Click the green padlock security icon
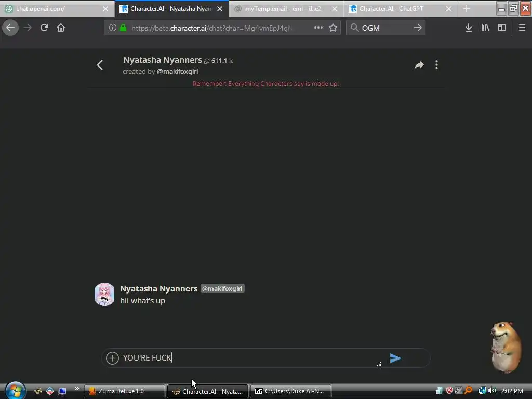Image resolution: width=532 pixels, height=399 pixels. click(123, 28)
